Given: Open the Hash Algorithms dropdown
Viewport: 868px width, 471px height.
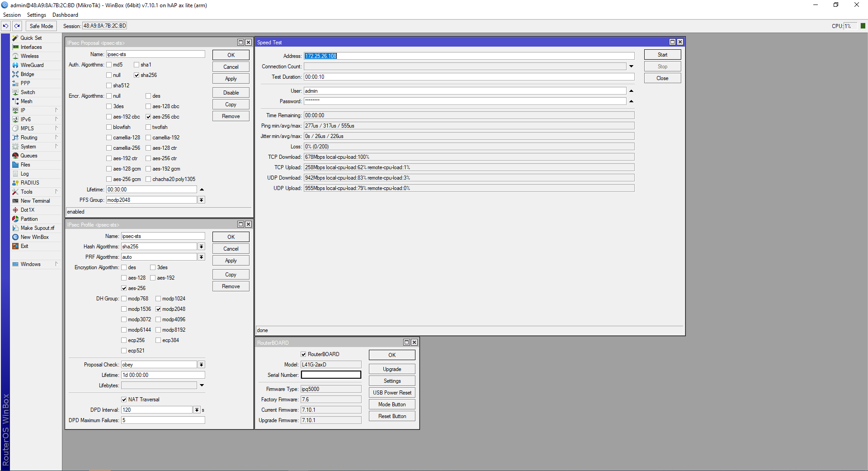Looking at the screenshot, I should tap(202, 247).
